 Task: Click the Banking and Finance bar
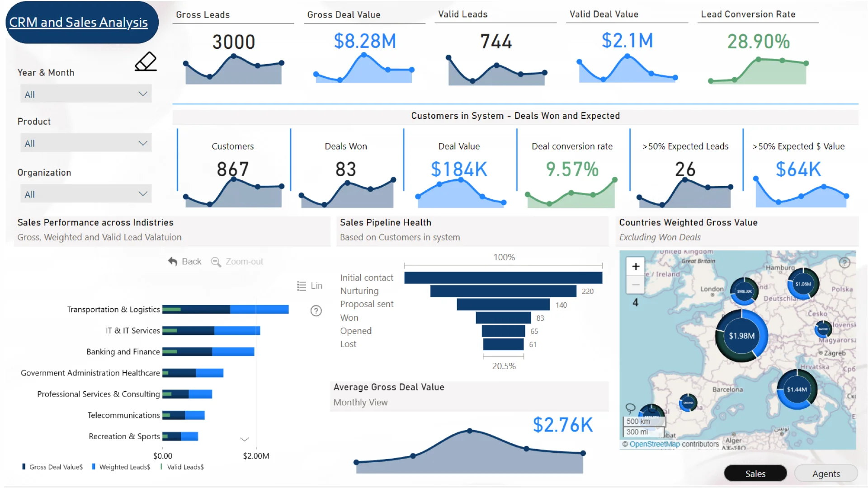pyautogui.click(x=208, y=352)
